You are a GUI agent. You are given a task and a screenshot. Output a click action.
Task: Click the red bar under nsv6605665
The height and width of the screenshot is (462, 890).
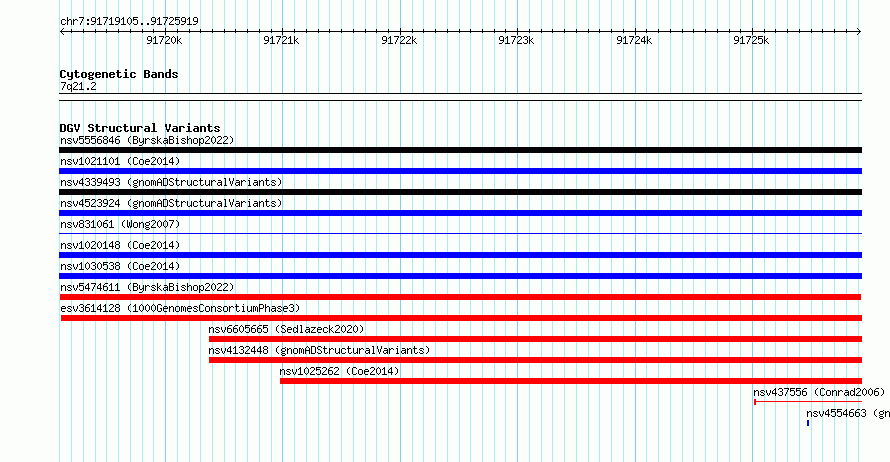(535, 339)
